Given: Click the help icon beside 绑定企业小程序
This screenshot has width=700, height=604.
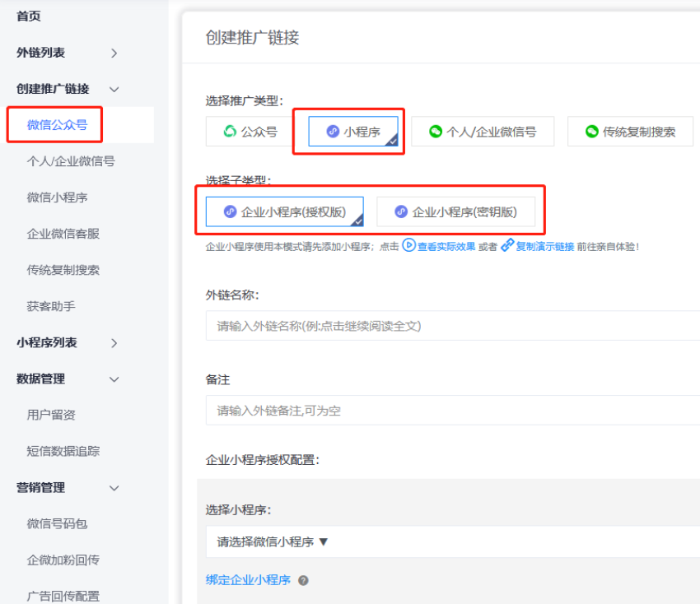Looking at the screenshot, I should click(x=303, y=580).
